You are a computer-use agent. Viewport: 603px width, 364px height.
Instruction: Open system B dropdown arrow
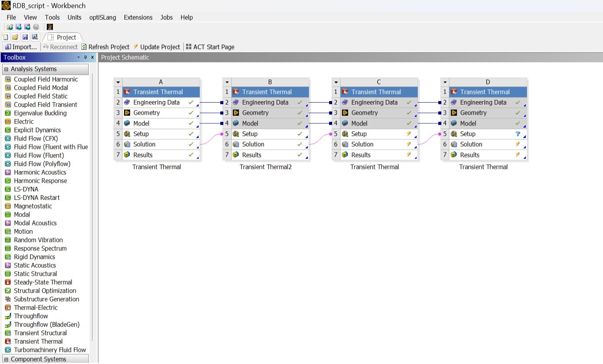click(x=227, y=82)
